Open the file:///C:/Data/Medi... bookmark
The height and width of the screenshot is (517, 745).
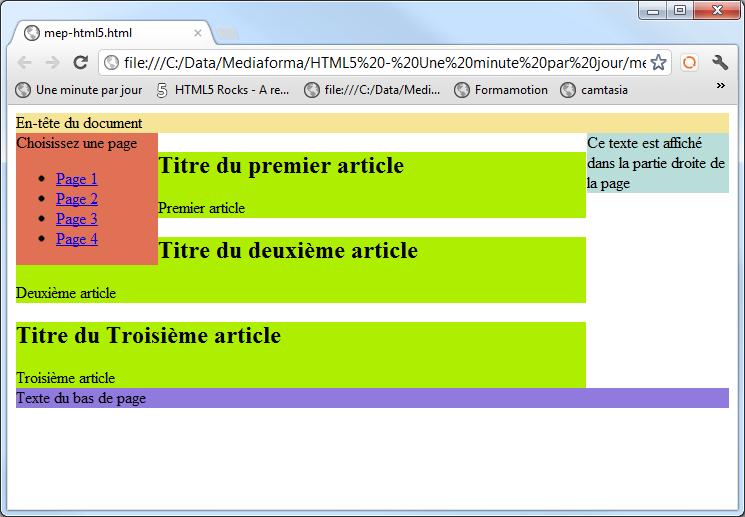coord(372,90)
